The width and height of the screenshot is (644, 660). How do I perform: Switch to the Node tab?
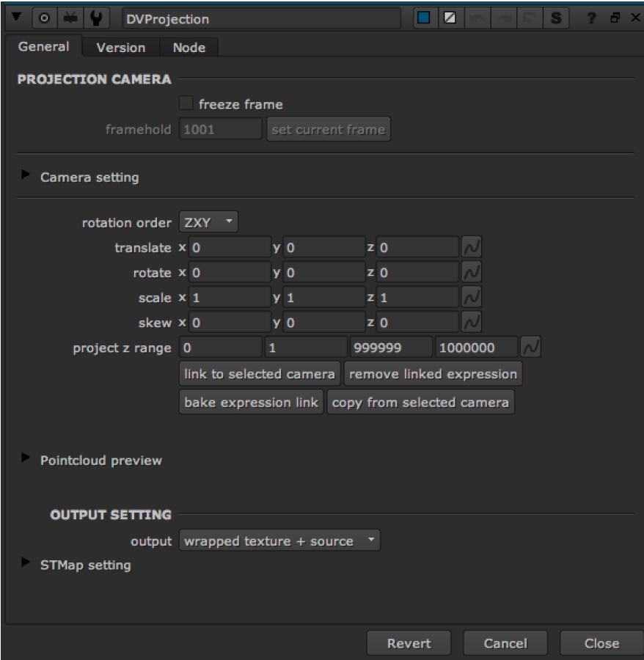point(189,48)
